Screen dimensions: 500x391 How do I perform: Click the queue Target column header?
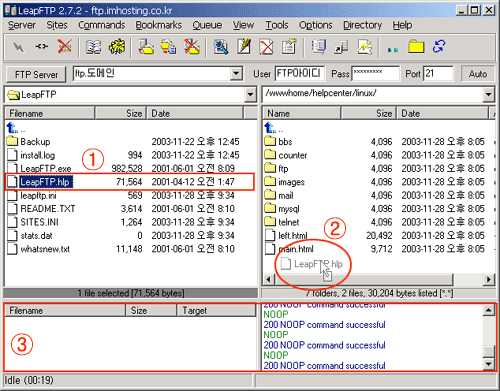coord(216,310)
